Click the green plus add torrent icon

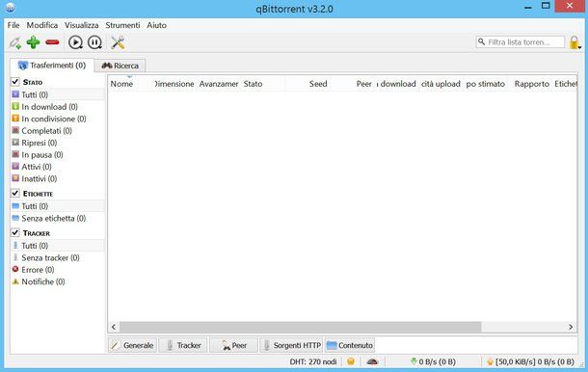(33, 42)
